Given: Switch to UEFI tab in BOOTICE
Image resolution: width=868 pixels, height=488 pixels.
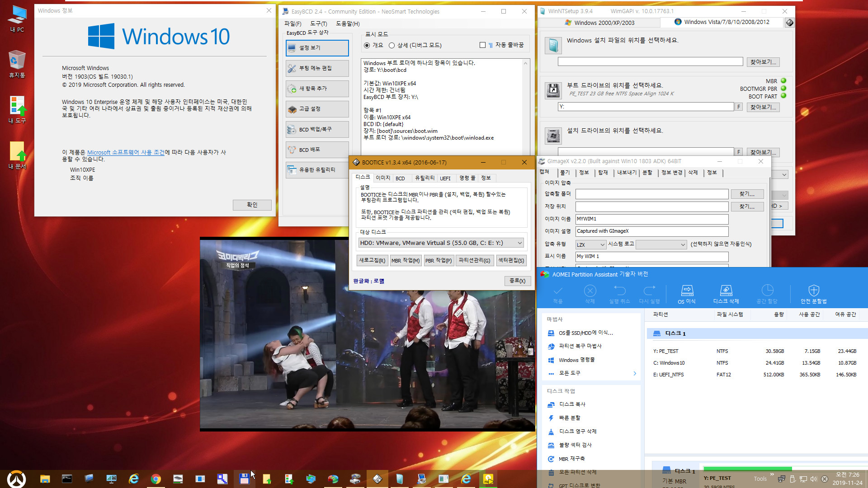Looking at the screenshot, I should click(445, 178).
